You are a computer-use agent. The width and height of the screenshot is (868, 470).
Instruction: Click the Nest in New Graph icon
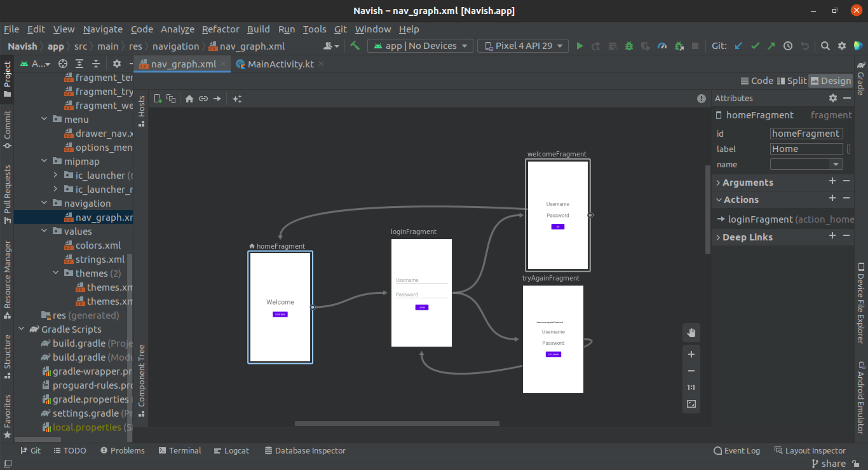point(171,99)
